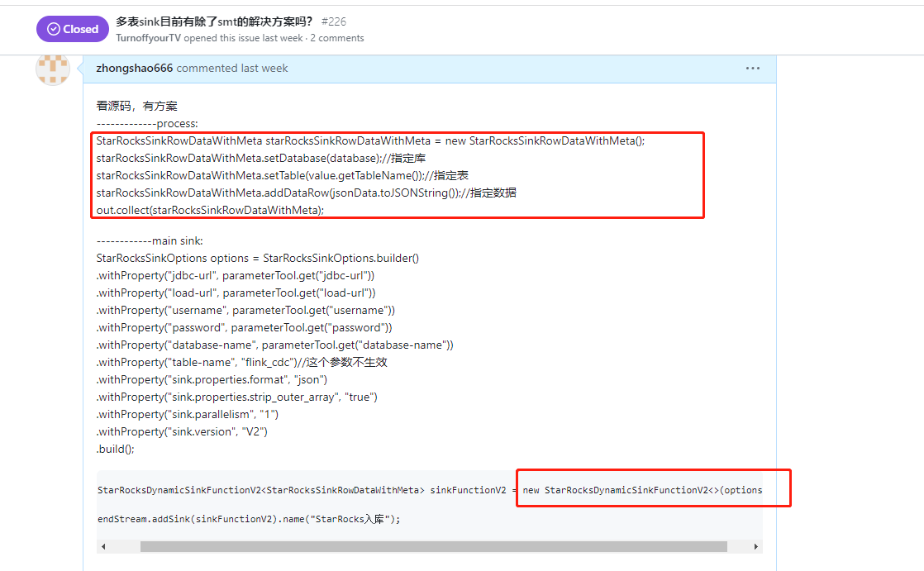Click the line containing setDatabase(database)
The width and height of the screenshot is (924, 571).
(x=261, y=158)
